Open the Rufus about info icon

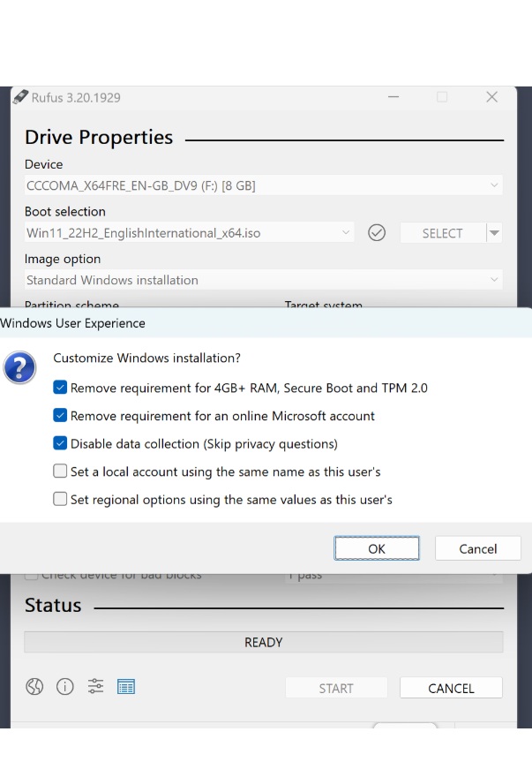click(64, 687)
